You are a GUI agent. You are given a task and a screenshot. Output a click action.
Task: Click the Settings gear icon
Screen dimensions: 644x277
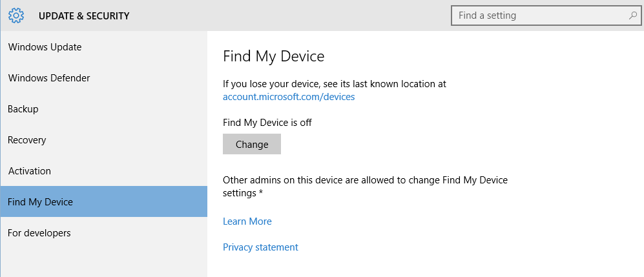coord(16,15)
